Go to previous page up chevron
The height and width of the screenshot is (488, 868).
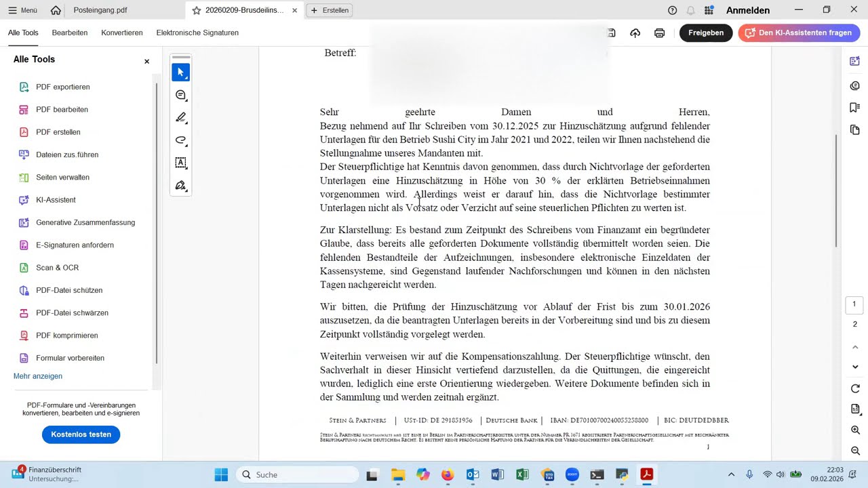click(855, 347)
